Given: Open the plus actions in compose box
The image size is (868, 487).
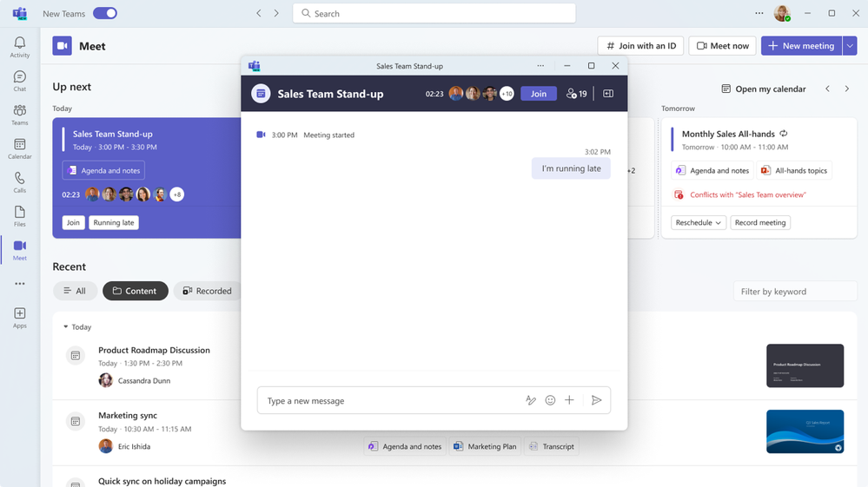Looking at the screenshot, I should [x=569, y=400].
